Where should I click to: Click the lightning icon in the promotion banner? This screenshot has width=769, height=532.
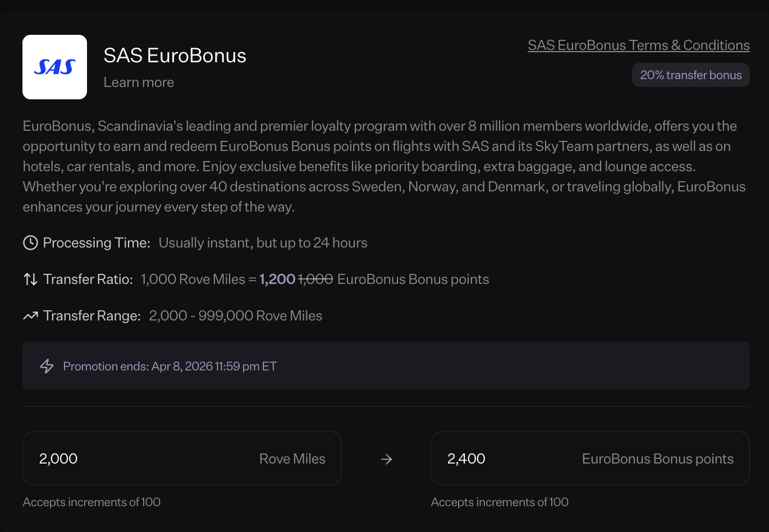tap(47, 366)
